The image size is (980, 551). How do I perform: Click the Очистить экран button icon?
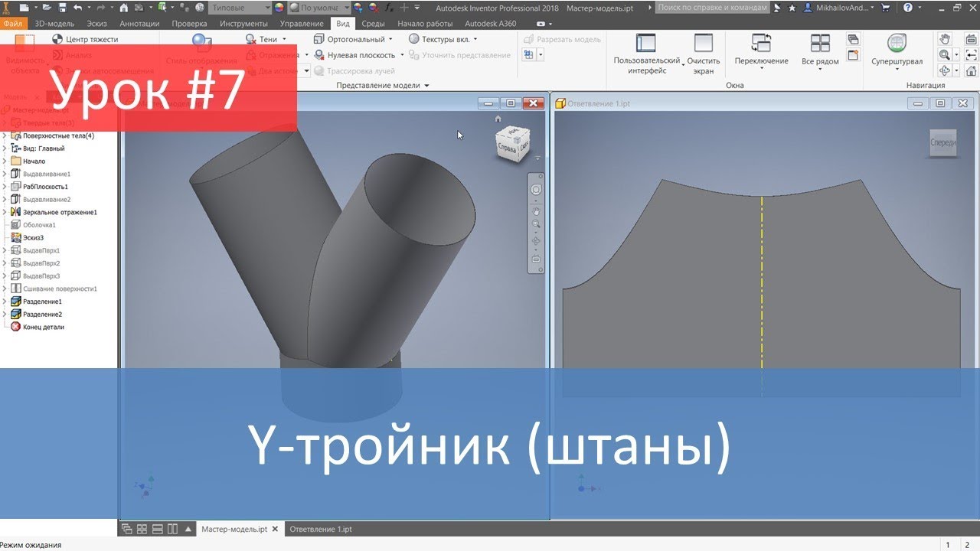click(x=704, y=43)
